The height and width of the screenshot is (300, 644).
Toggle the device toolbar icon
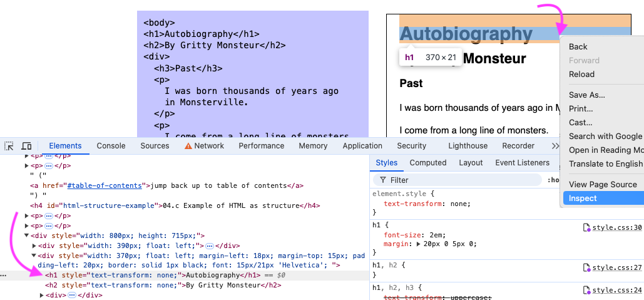pos(26,146)
